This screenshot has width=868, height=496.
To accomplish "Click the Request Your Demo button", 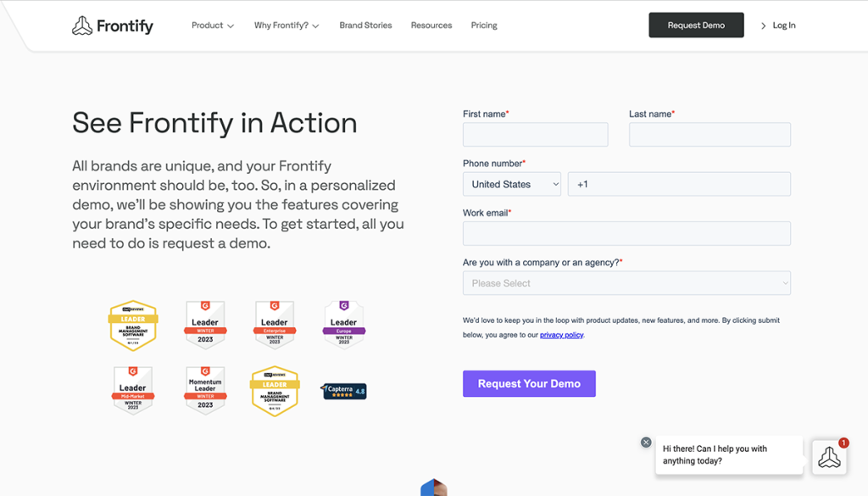I will tap(529, 383).
